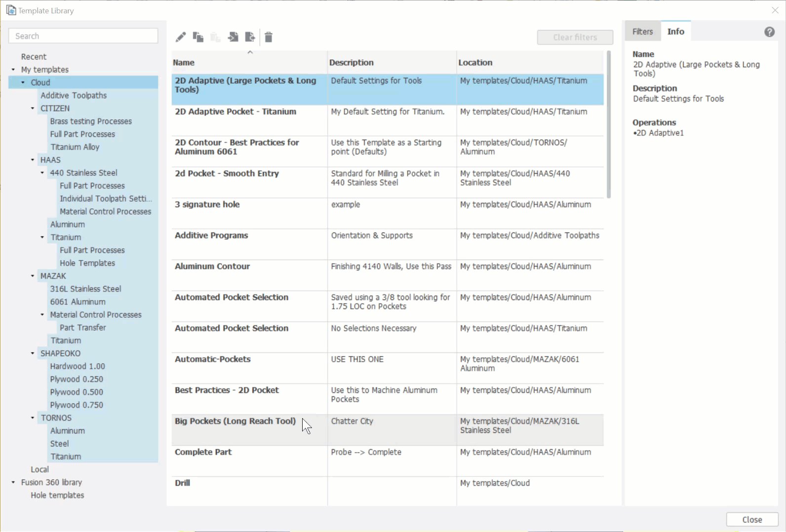Collapse the 440 Stainless Steel arrow
786x532 pixels.
[x=42, y=173]
